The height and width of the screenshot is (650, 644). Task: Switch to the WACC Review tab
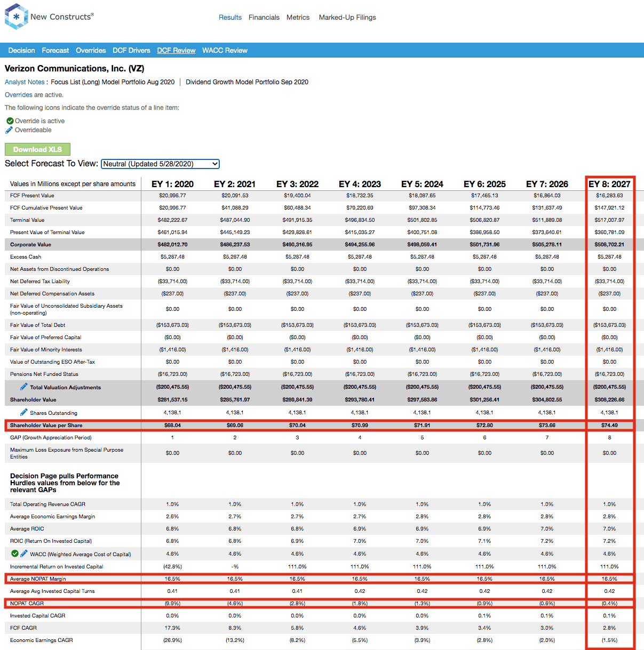point(225,51)
